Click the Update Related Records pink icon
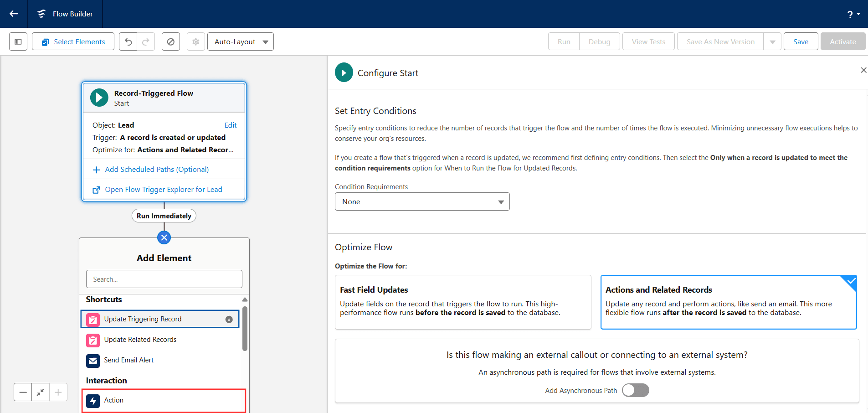The width and height of the screenshot is (868, 413). pyautogui.click(x=93, y=340)
